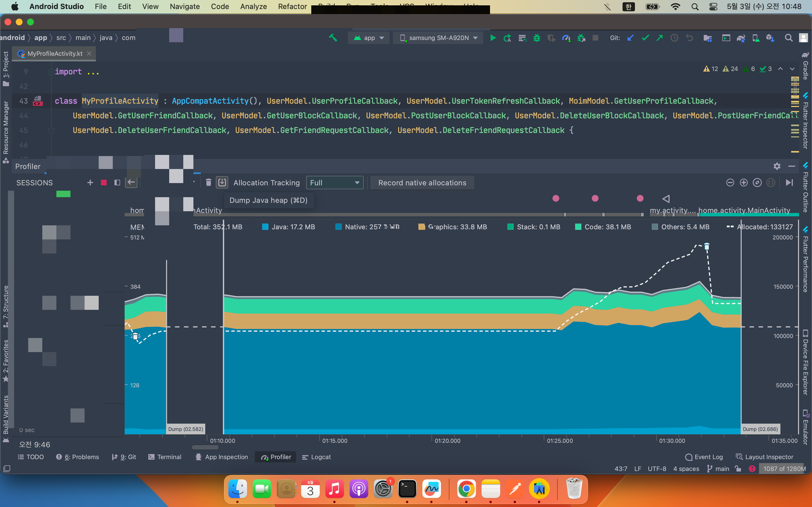Switch to the Logcat tool tab
Screen dimensions: 812x507
click(x=316, y=457)
